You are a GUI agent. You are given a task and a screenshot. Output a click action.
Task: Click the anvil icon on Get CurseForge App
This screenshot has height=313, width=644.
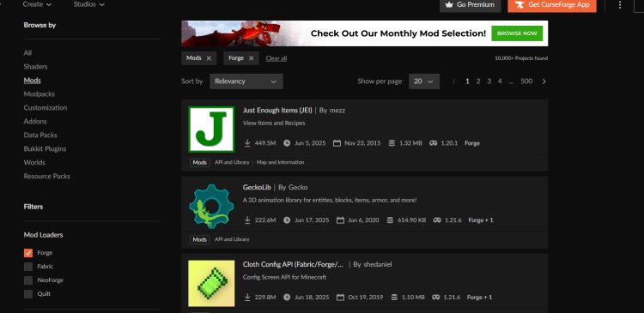(520, 4)
